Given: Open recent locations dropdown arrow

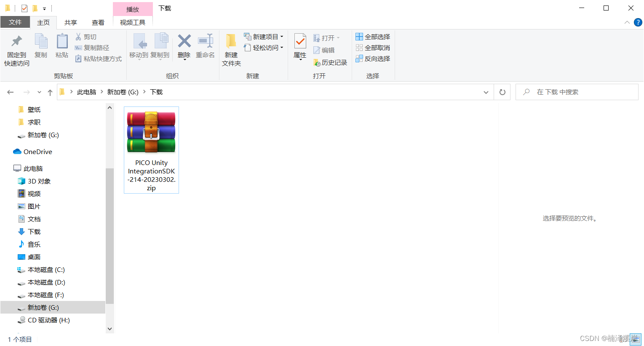Looking at the screenshot, I should coord(39,92).
